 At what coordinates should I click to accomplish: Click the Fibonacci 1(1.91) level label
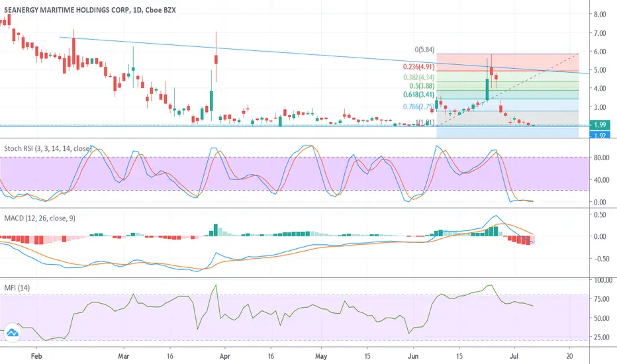(x=424, y=122)
